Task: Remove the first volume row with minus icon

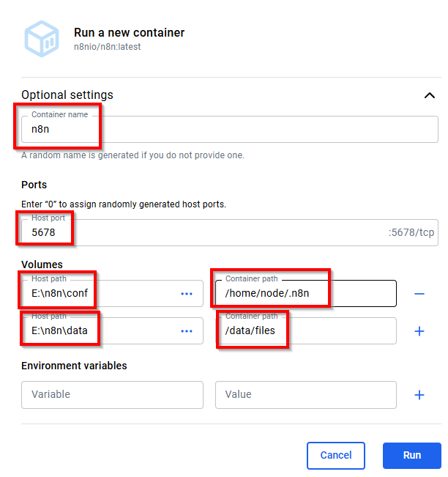Action: (x=419, y=294)
